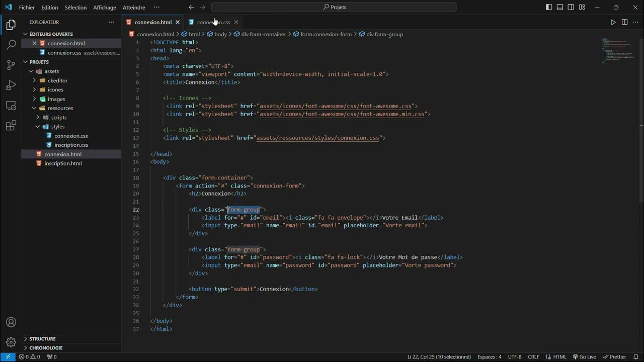Open the Affichage menu
The height and width of the screenshot is (362, 644).
tap(105, 7)
